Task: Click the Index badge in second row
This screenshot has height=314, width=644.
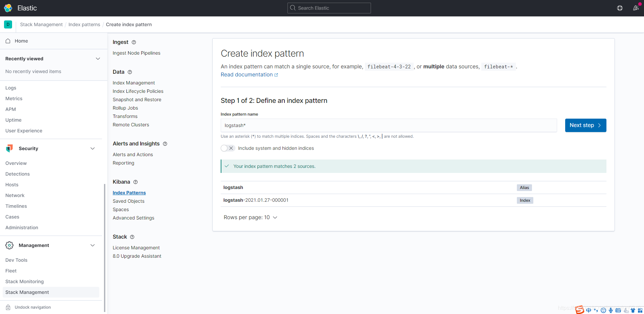Action: 525,200
